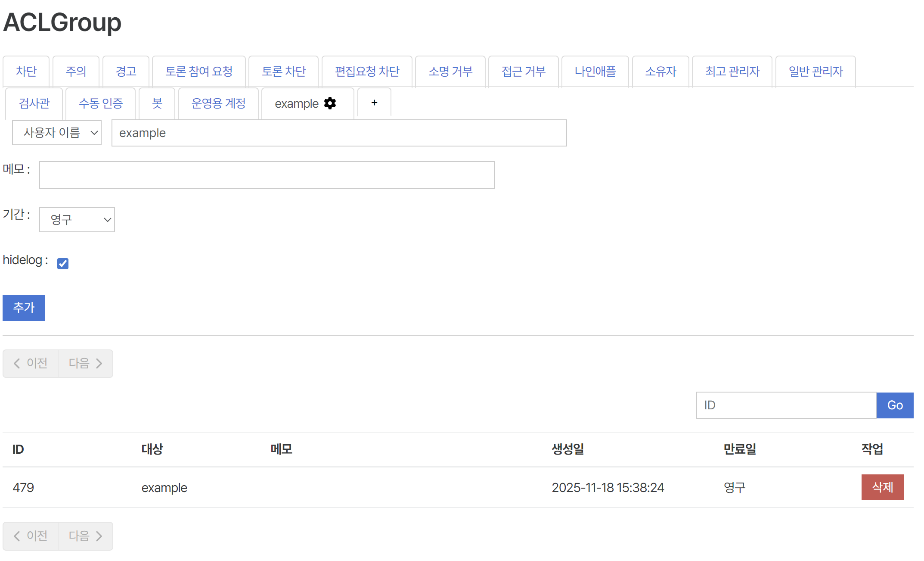Select the 소유자 tab

660,71
